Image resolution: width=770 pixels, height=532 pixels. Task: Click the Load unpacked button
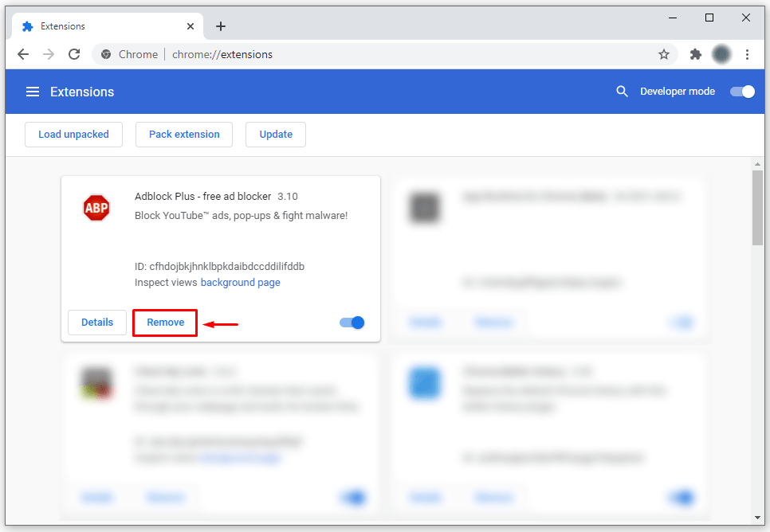coord(73,134)
